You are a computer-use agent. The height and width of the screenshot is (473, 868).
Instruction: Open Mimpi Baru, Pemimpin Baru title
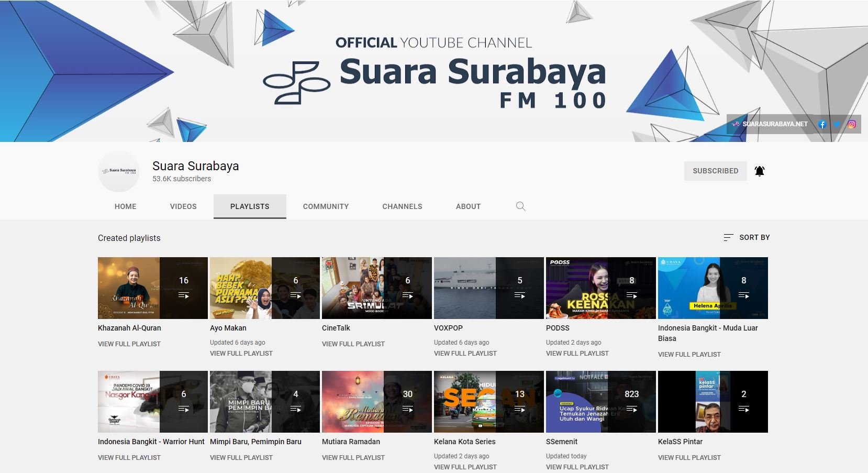(x=255, y=442)
